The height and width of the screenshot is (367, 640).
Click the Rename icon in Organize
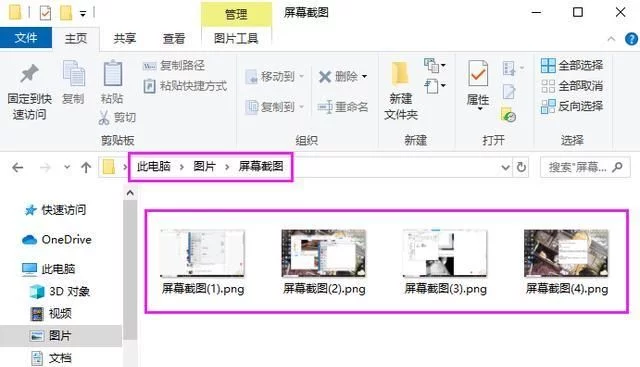pyautogui.click(x=325, y=107)
